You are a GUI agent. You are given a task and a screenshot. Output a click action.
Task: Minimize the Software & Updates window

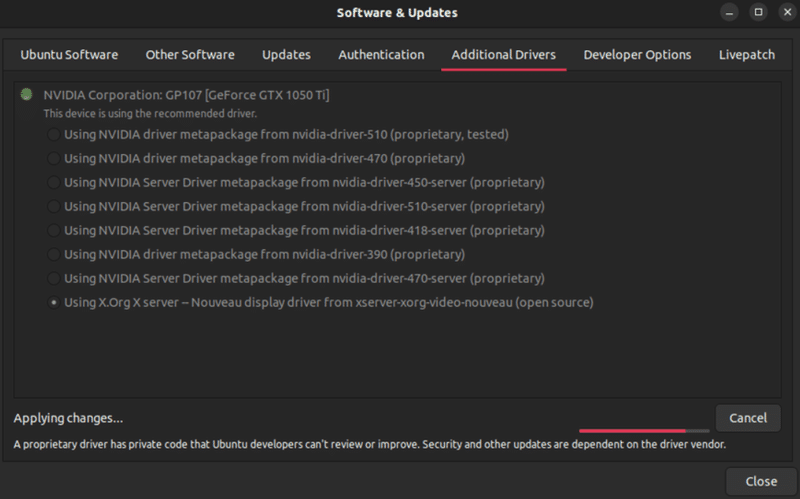tap(730, 13)
